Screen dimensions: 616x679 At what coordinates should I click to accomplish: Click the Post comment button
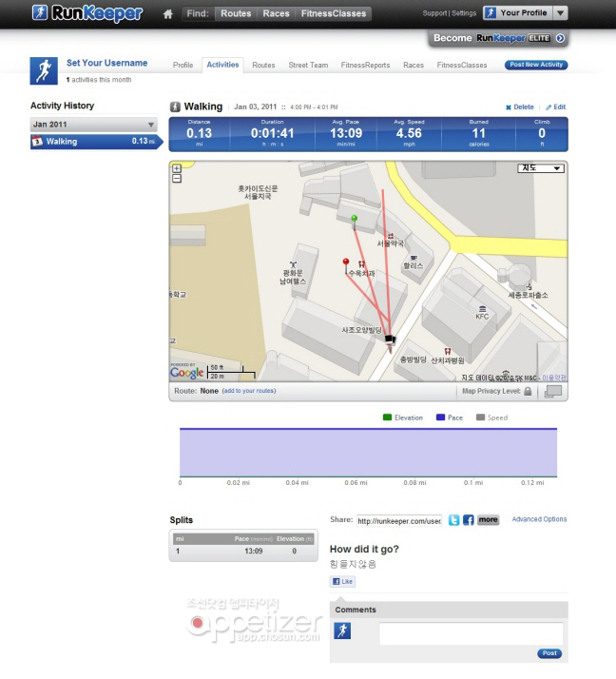point(549,653)
